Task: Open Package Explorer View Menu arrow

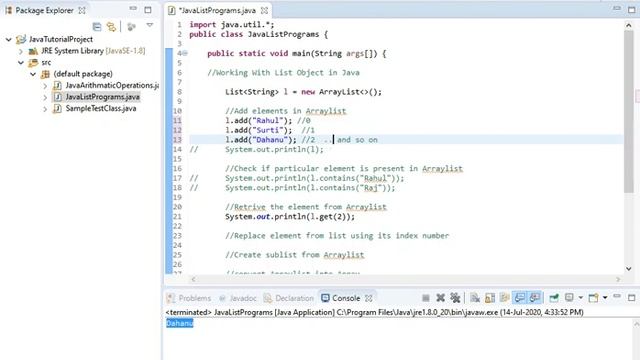Action: point(149,26)
